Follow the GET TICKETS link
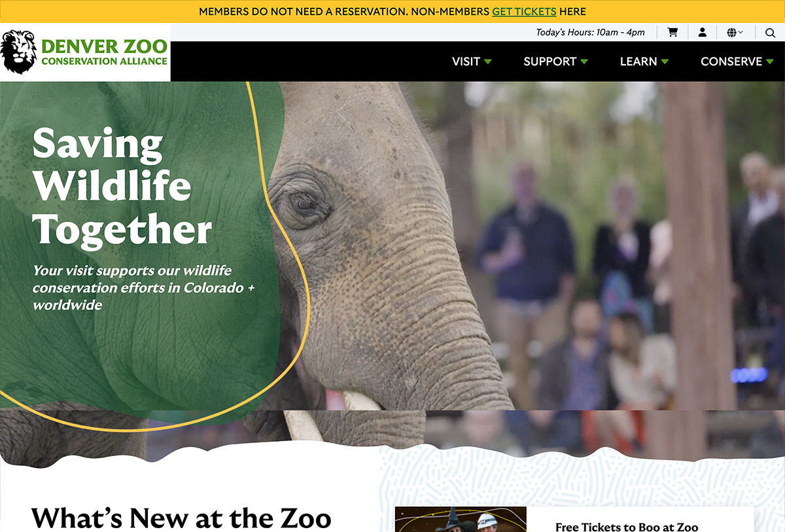 524,12
